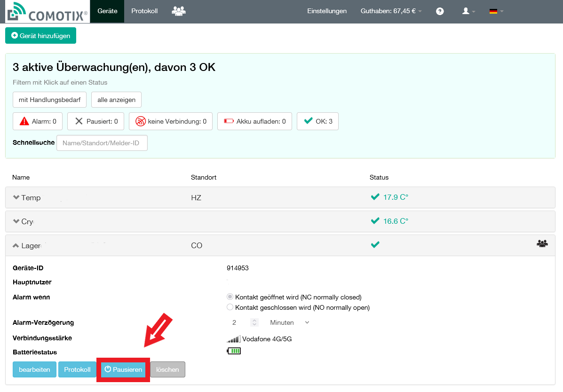
Task: Open Einstellungen in the top menu
Action: [327, 11]
